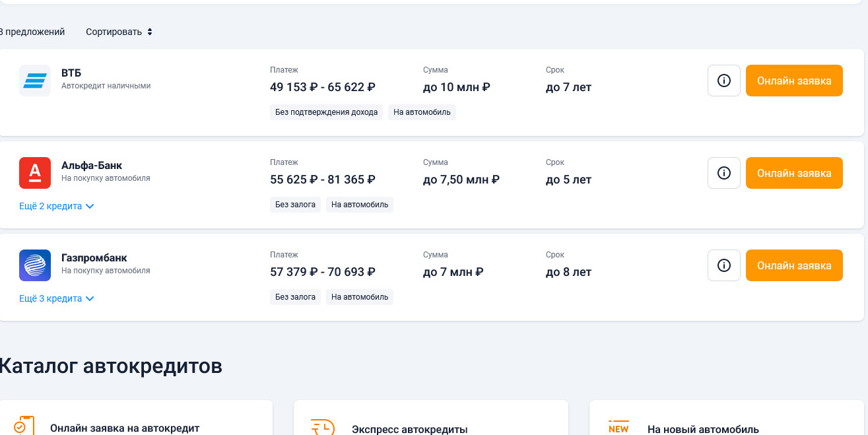The width and height of the screenshot is (868, 435).
Task: Open the Сортировать sorting dropdown
Action: tap(119, 32)
